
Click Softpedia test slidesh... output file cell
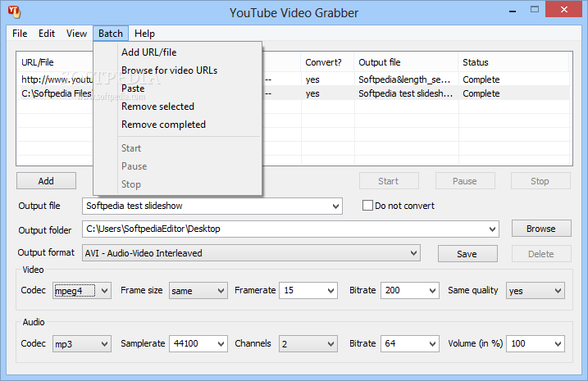[405, 93]
